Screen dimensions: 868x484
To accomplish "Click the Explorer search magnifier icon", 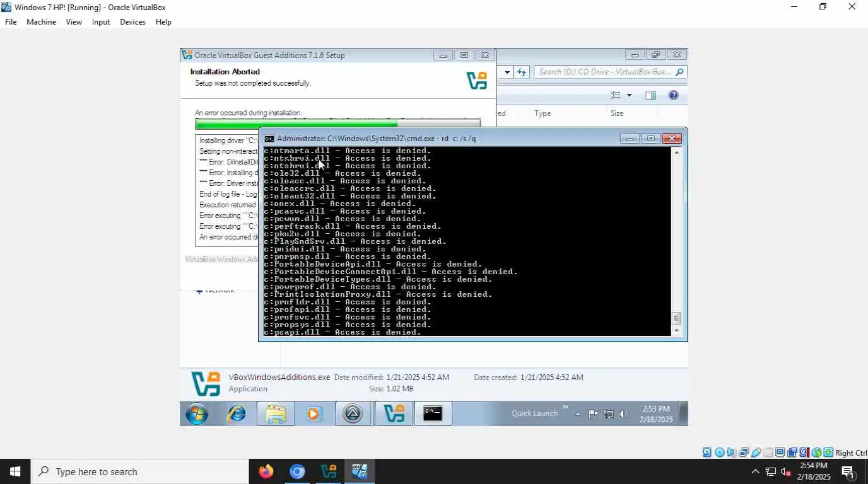I will click(679, 72).
